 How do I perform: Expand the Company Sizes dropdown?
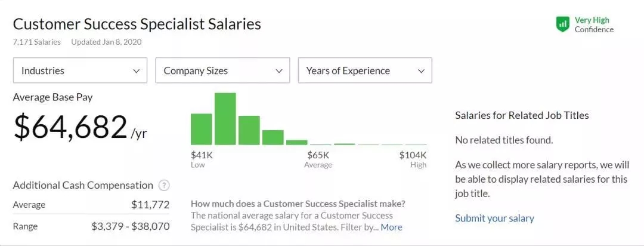click(222, 70)
